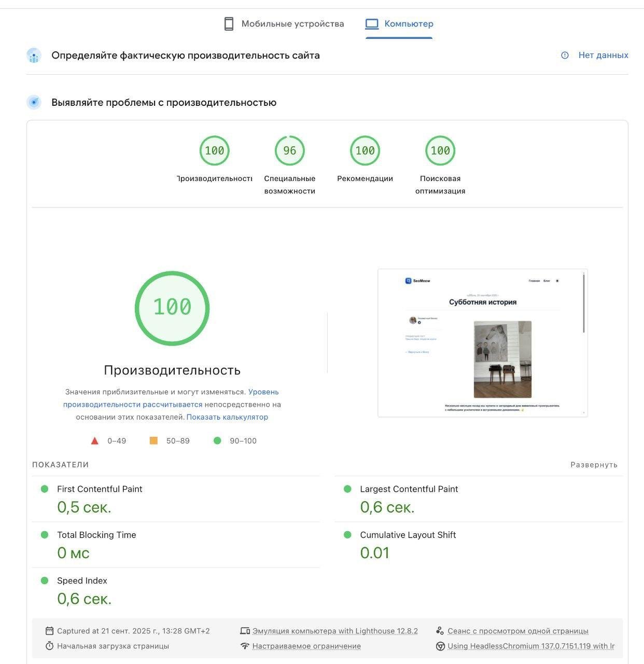Click the laptop computer icon

pyautogui.click(x=372, y=24)
